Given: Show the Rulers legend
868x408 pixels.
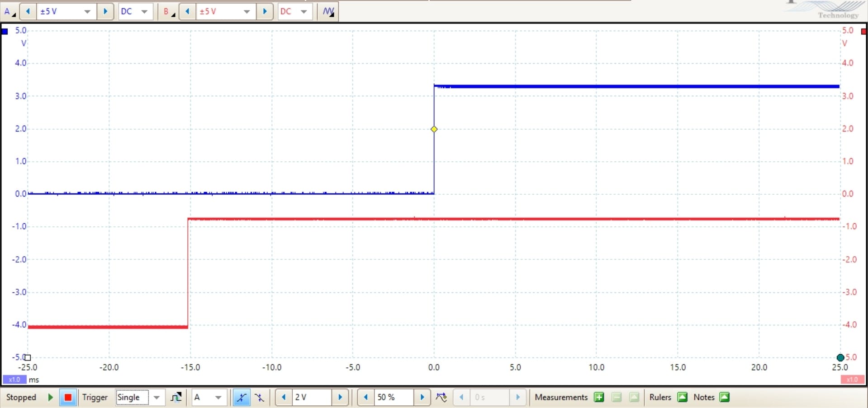Looking at the screenshot, I should tap(682, 398).
